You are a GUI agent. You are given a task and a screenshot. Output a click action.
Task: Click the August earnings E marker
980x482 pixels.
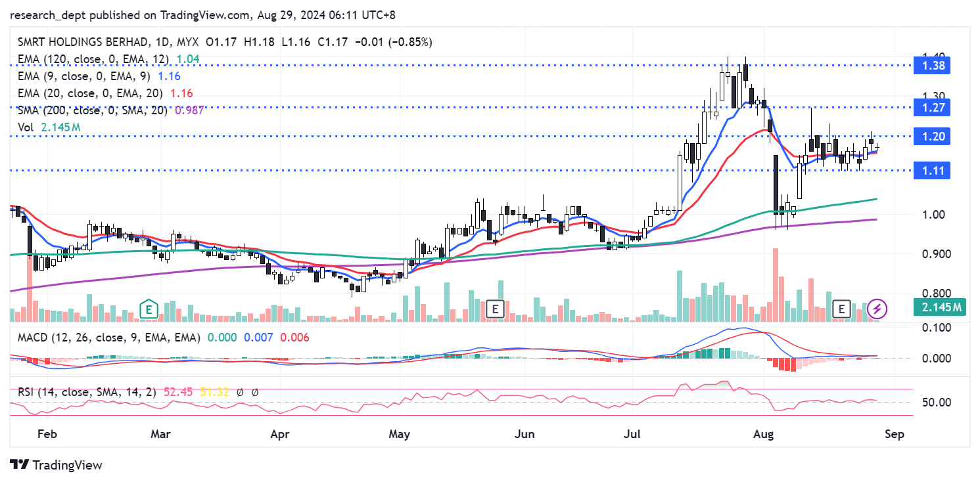click(x=841, y=309)
